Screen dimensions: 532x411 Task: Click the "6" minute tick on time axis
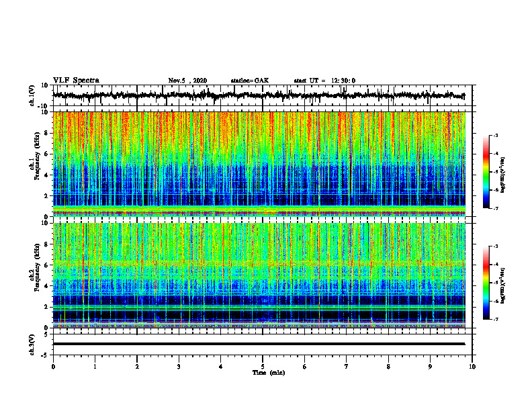305,367
